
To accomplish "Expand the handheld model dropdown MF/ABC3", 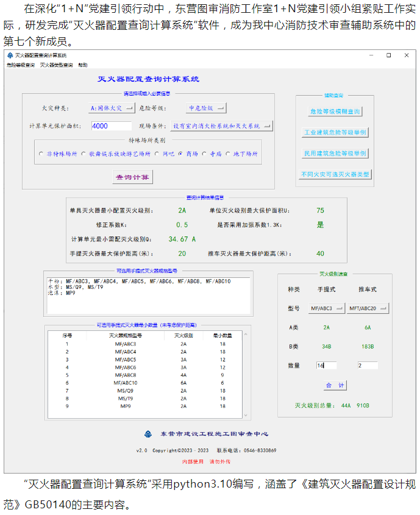I will 327,308.
